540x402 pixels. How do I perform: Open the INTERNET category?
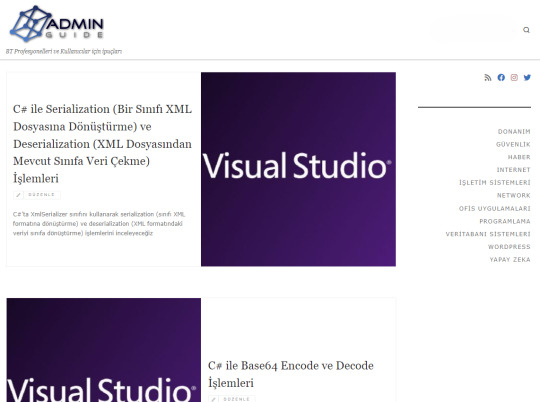(513, 170)
